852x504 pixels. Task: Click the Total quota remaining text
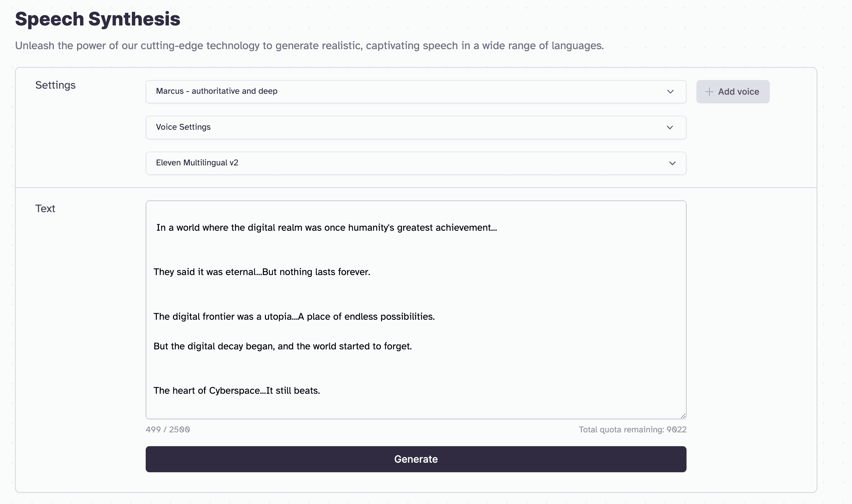pos(633,430)
